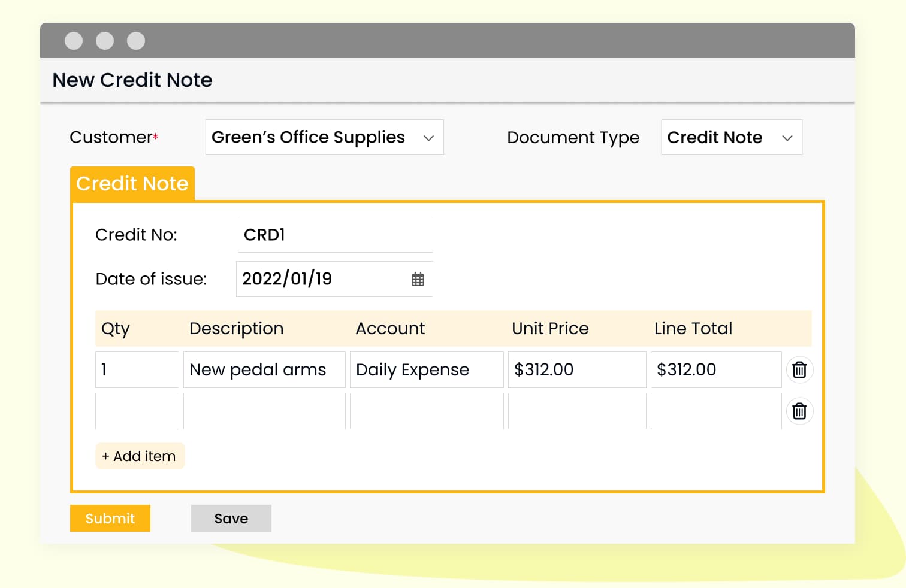Edit the New pedal arms description

[x=264, y=370]
